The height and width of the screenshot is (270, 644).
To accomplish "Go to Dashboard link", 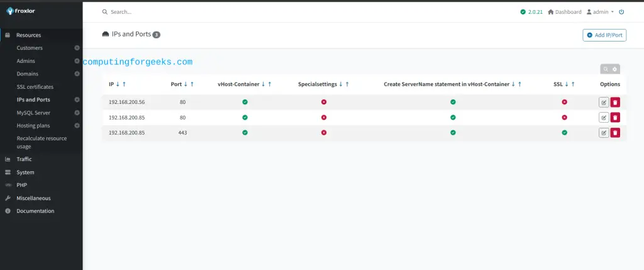I will coord(565,12).
